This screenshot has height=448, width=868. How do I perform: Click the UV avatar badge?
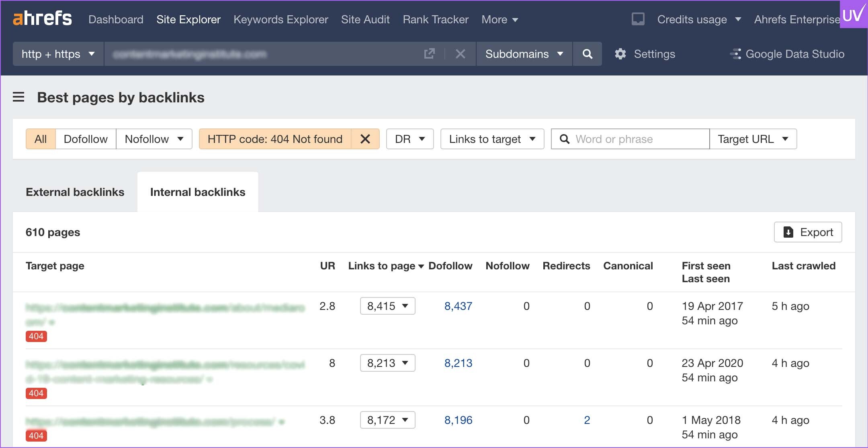pos(854,14)
